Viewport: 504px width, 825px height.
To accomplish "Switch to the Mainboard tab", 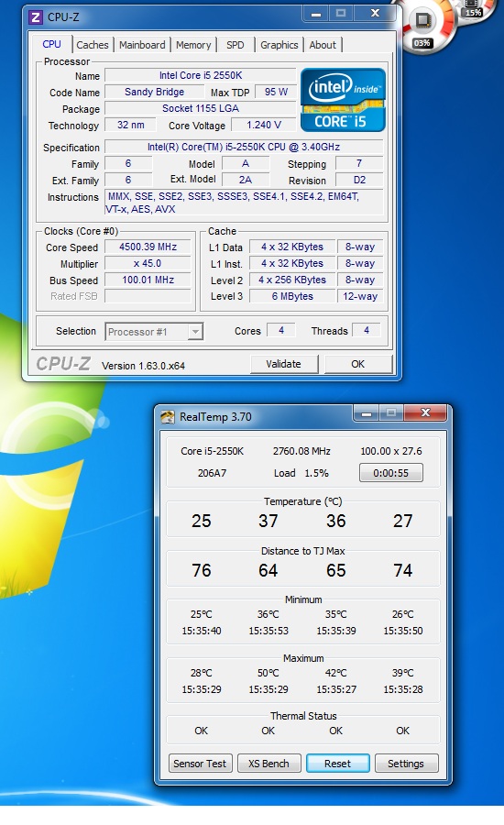I will 142,45.
